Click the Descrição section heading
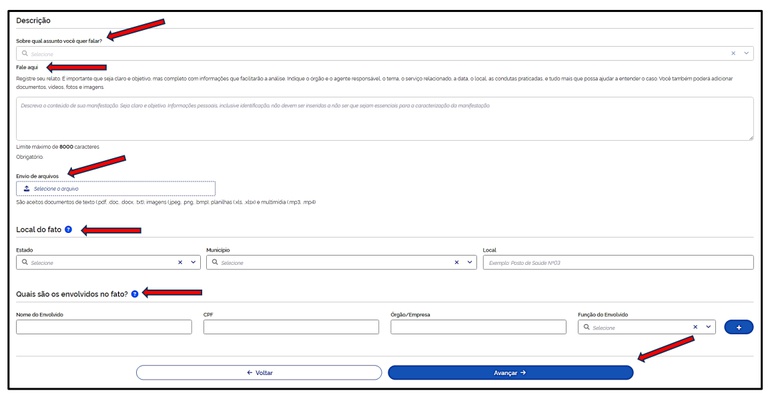This screenshot has height=397, width=768. [33, 21]
